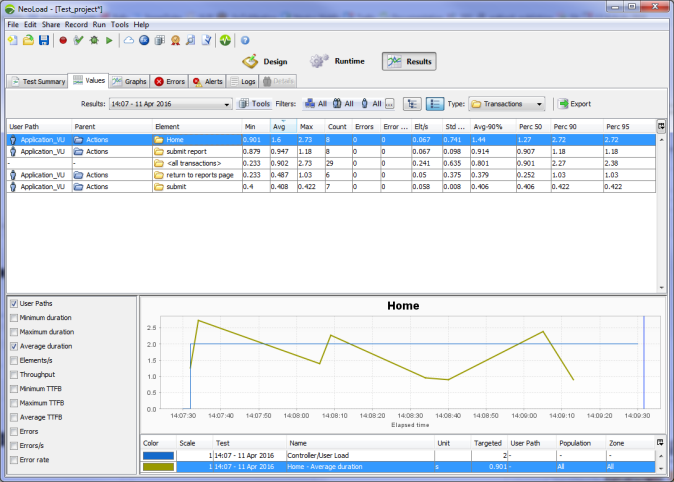Viewport: 674px width, 482px height.
Task: Click the Save project floppy disk icon
Action: 43,40
